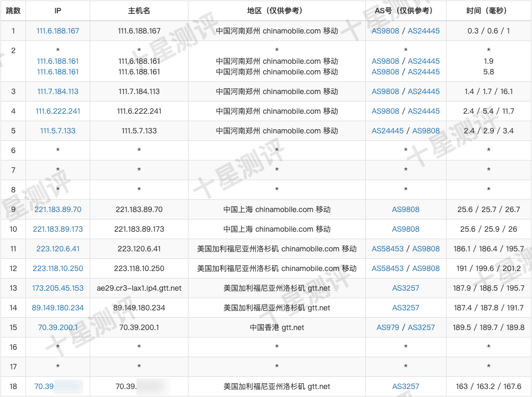Screen dimensions: 532x397
Task: Click the 地区（仅供参考） column header
Action: (277, 11)
